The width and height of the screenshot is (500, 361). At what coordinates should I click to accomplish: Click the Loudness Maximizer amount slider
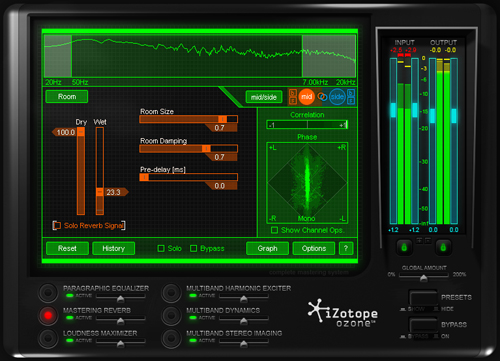[x=121, y=342]
